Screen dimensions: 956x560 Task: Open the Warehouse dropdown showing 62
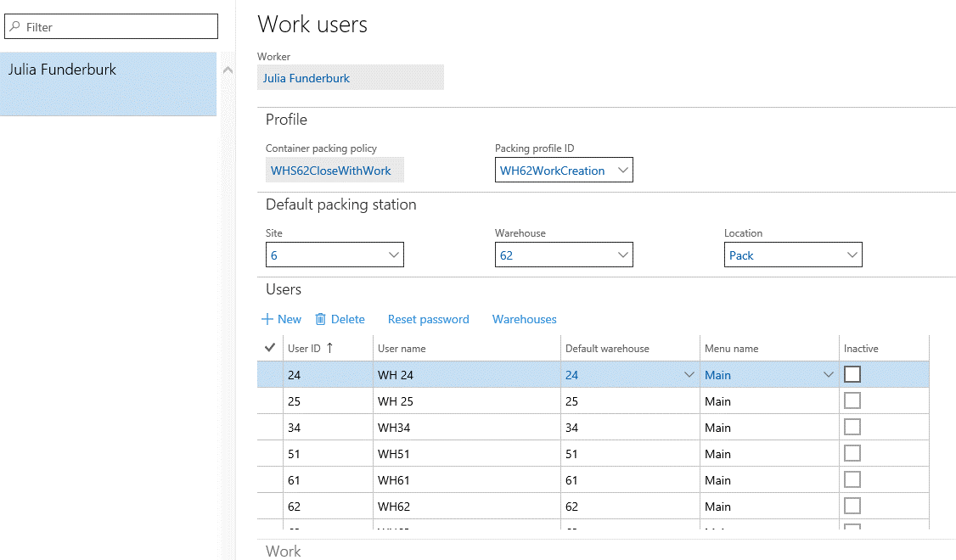coord(622,255)
